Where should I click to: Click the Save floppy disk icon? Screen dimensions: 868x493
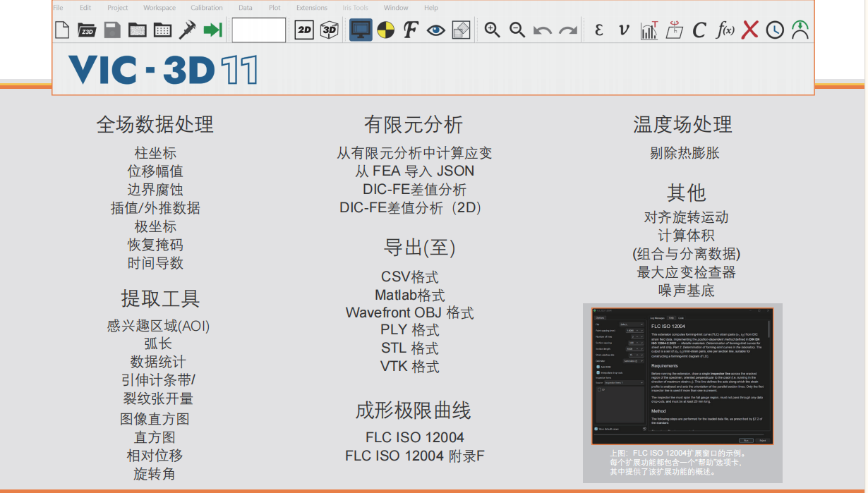(111, 30)
